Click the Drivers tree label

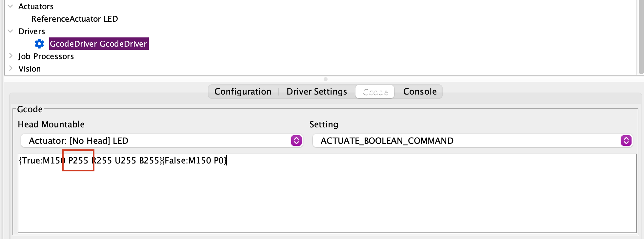[x=31, y=31]
